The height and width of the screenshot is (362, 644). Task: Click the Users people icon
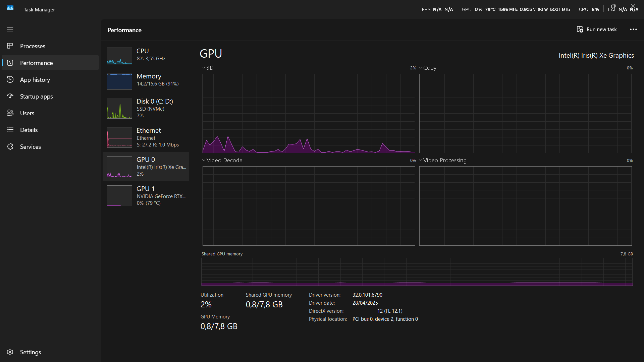point(10,113)
